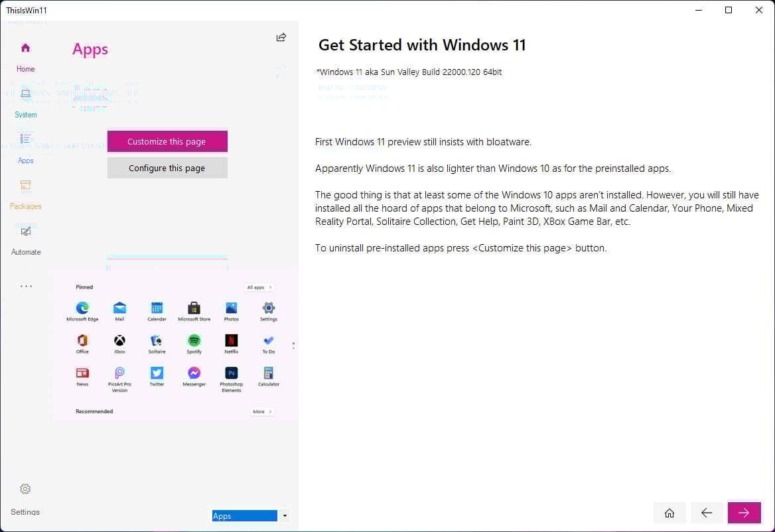Screen dimensions: 775x532
Task: Click the All apps button in preview
Action: (x=259, y=287)
